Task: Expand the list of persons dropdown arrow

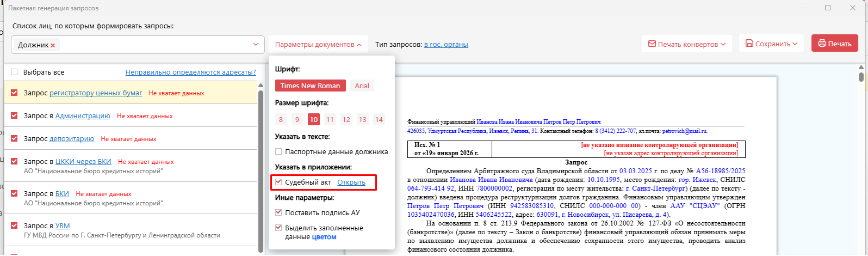Action: tap(256, 45)
